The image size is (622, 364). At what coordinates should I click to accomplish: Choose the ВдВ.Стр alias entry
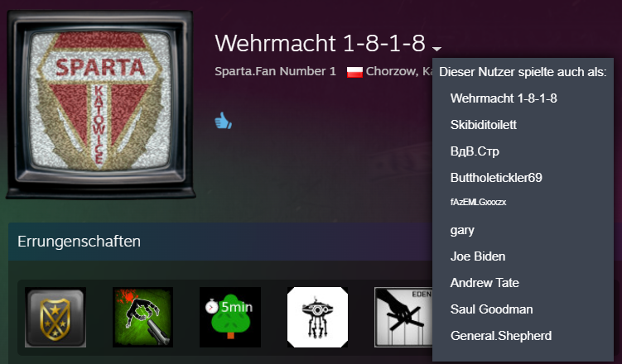click(475, 151)
